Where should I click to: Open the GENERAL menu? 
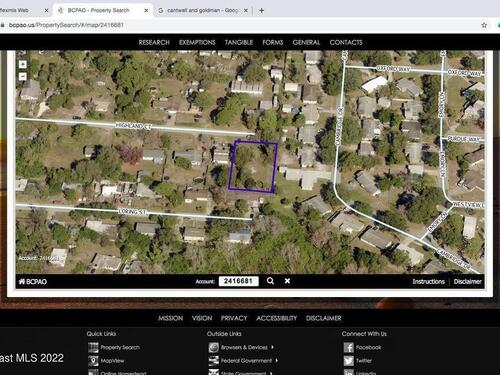(306, 42)
